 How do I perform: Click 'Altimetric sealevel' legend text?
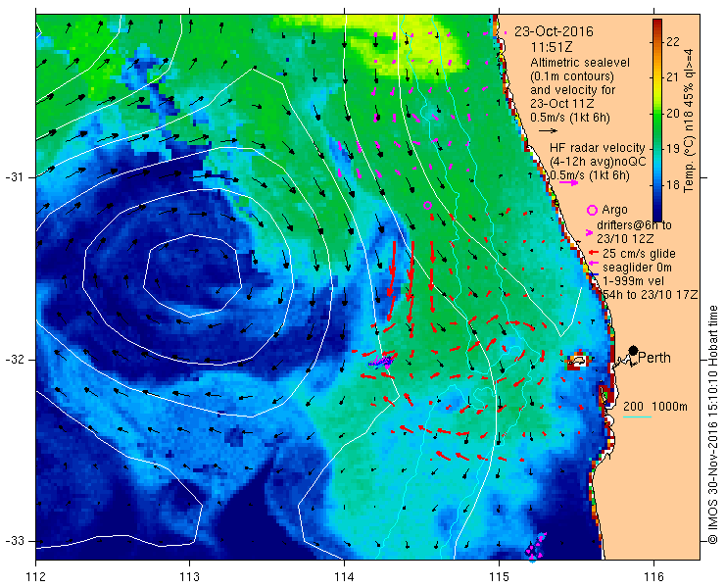click(580, 62)
